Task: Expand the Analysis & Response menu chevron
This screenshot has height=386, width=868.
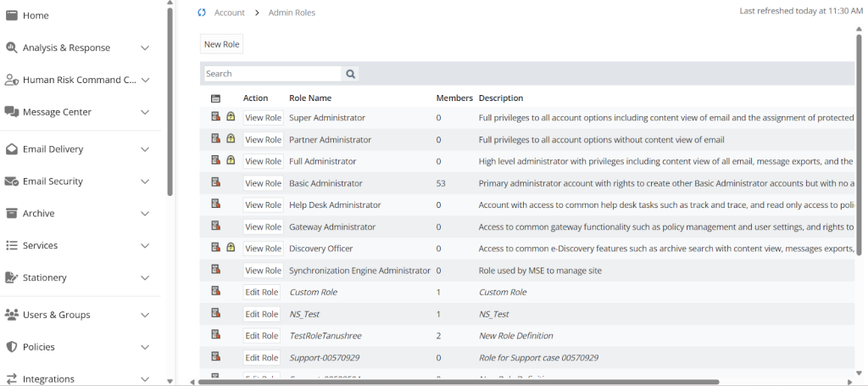Action: click(145, 48)
